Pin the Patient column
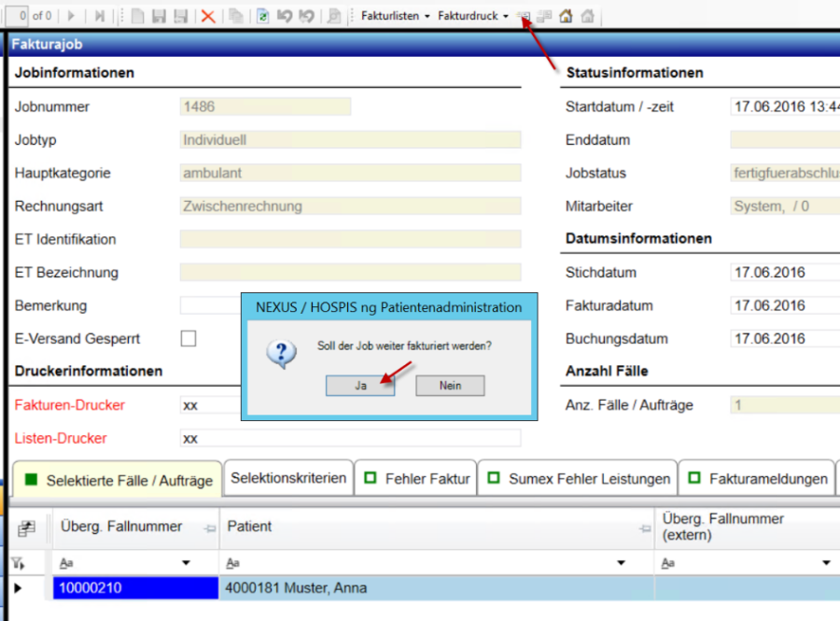 pyautogui.click(x=645, y=529)
